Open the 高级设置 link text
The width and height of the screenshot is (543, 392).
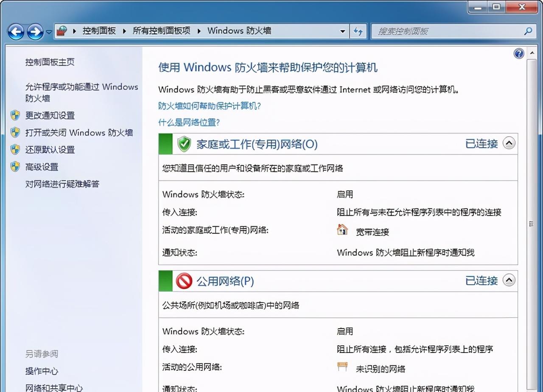[42, 167]
